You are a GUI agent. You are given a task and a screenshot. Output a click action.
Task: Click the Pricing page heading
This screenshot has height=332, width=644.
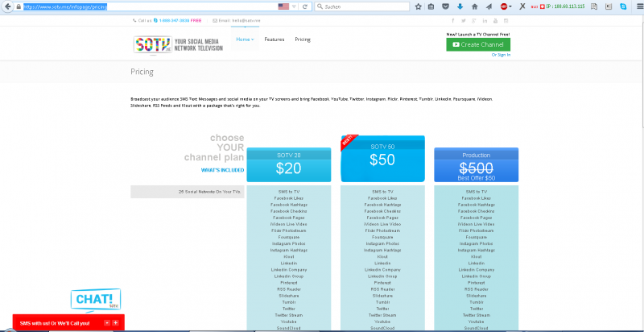point(142,72)
